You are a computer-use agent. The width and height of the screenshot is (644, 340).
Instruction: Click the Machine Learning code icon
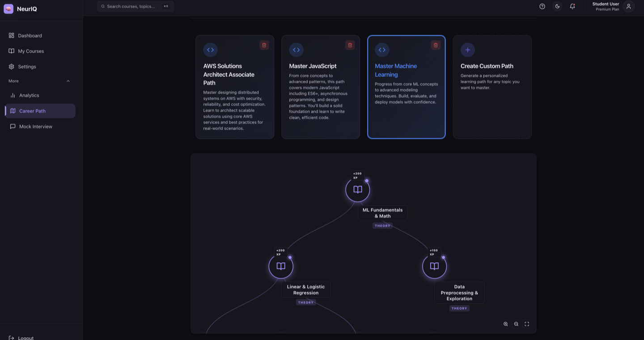pyautogui.click(x=382, y=50)
